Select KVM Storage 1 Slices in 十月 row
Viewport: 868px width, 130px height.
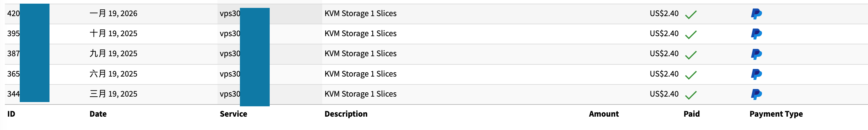point(360,34)
